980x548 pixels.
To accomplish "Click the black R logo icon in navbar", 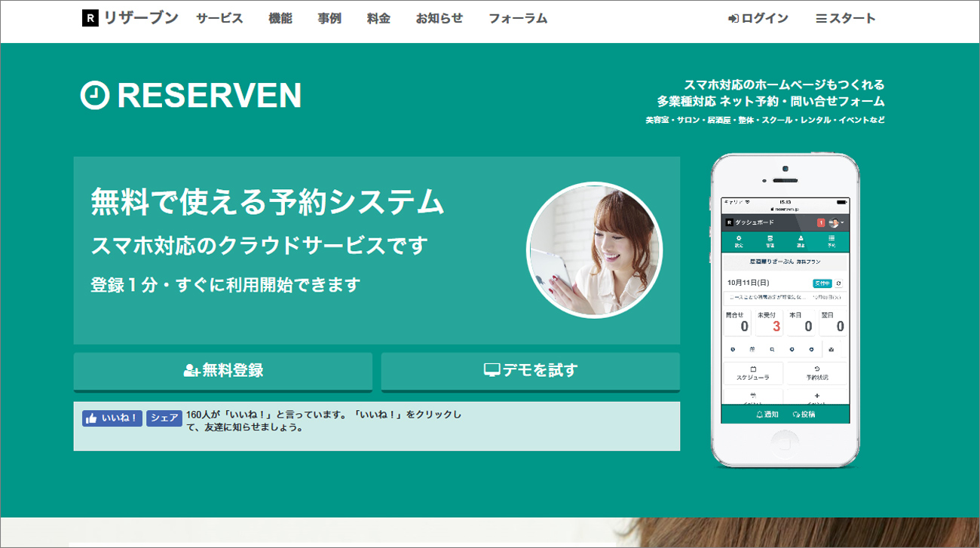I will click(x=90, y=19).
